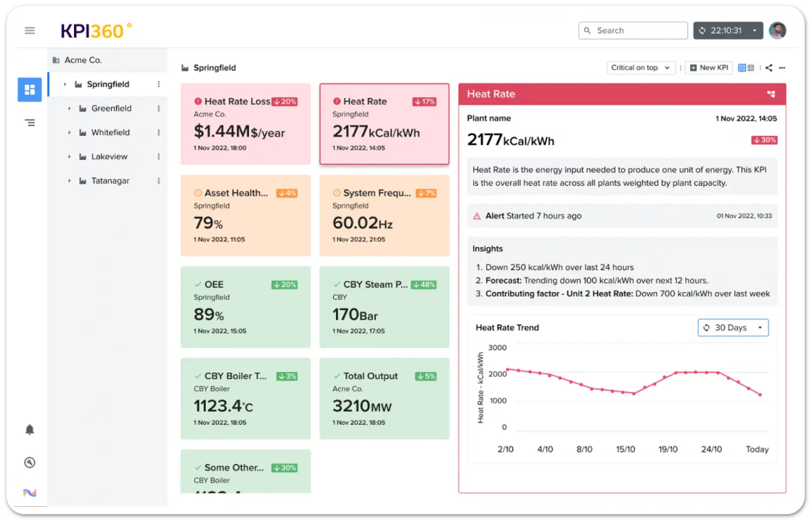
Task: Toggle the table view layout
Action: click(751, 67)
